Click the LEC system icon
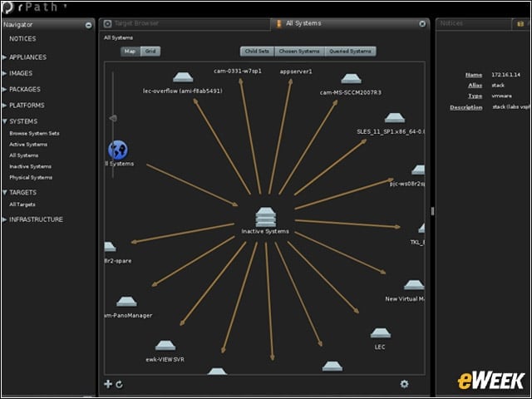Viewport: 532px width, 399px height. pos(381,332)
